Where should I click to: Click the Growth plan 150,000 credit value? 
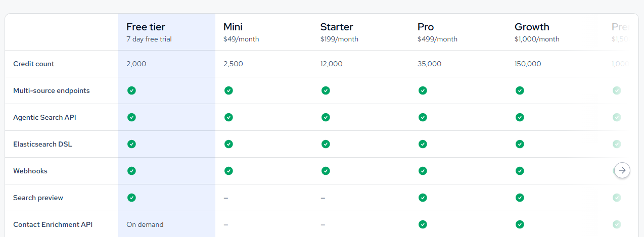[x=528, y=64]
